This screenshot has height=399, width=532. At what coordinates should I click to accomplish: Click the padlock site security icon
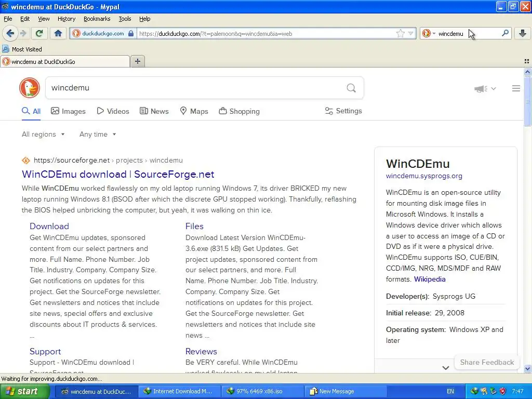131,33
